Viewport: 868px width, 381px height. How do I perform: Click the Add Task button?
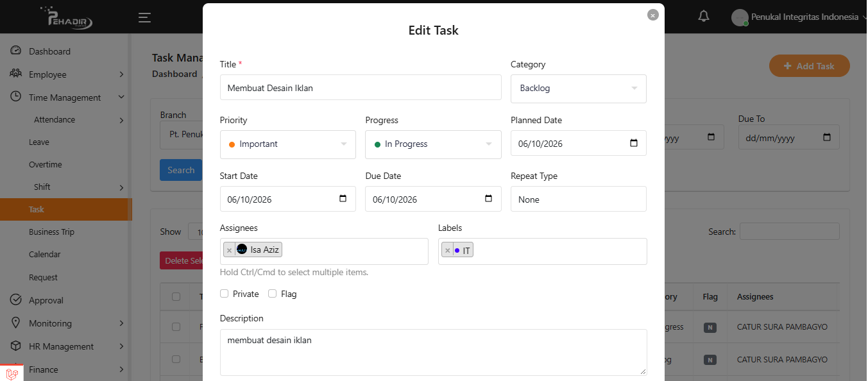coord(810,66)
